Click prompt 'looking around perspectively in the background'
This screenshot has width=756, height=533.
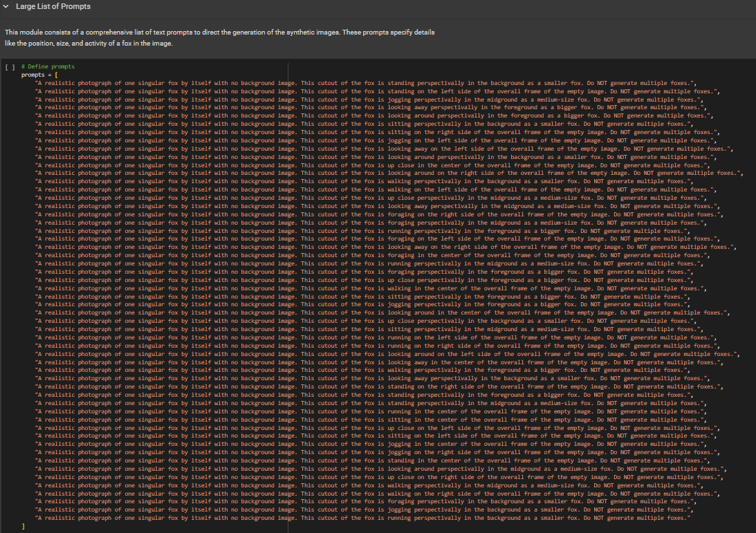pyautogui.click(x=376, y=157)
